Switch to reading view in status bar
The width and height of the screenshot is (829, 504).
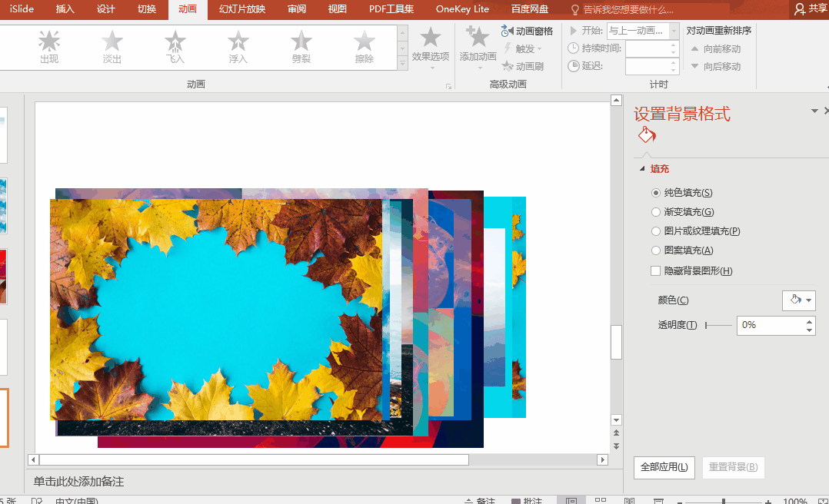pos(629,500)
